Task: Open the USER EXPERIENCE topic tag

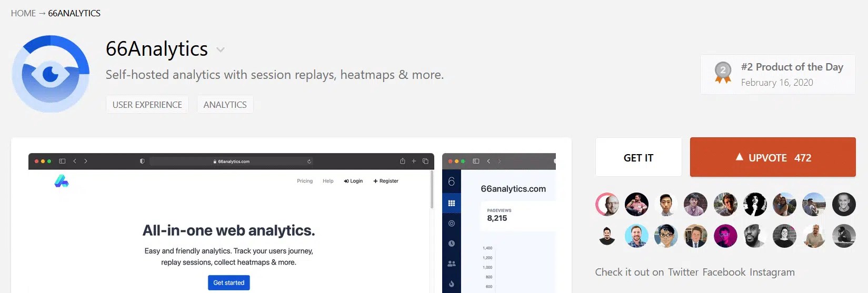Action: (147, 105)
